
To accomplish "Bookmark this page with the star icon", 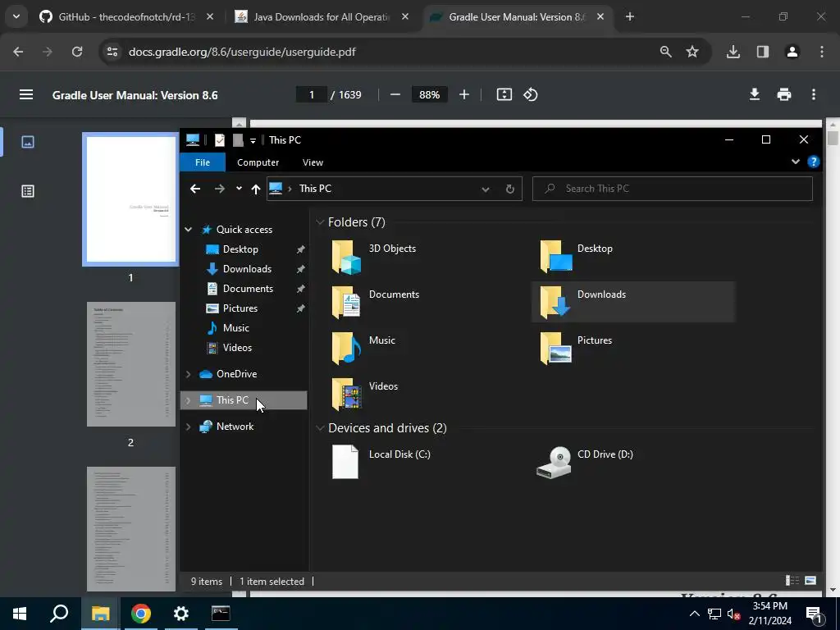I will click(x=692, y=52).
